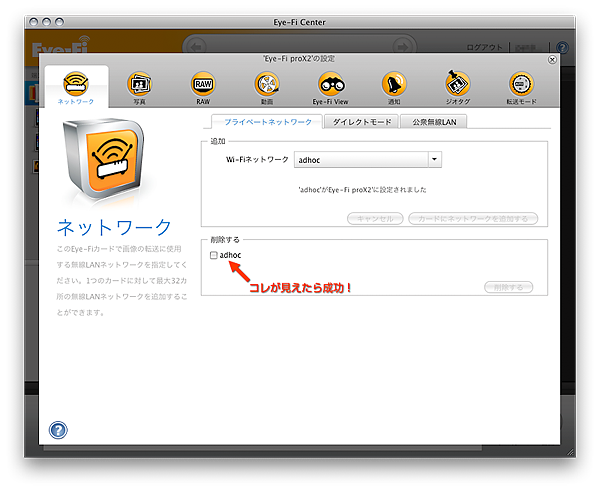The width and height of the screenshot is (600, 491).
Task: Open the Video film reel settings icon
Action: (267, 88)
